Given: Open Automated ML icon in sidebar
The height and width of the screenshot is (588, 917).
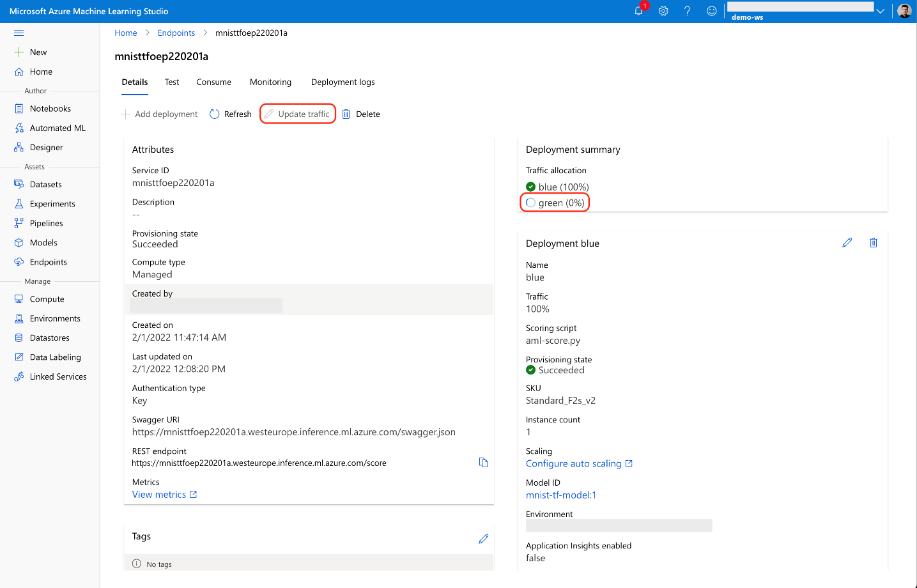Looking at the screenshot, I should 19,128.
